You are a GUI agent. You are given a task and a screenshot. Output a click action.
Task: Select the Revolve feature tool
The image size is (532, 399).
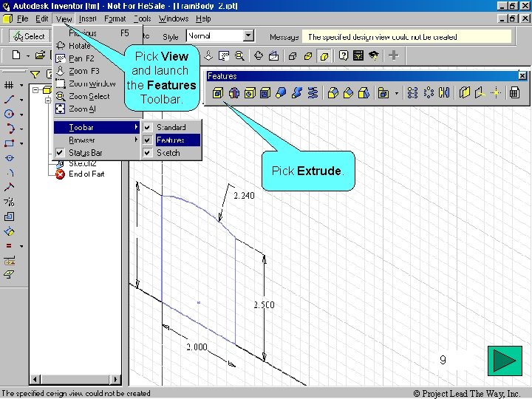pos(233,92)
